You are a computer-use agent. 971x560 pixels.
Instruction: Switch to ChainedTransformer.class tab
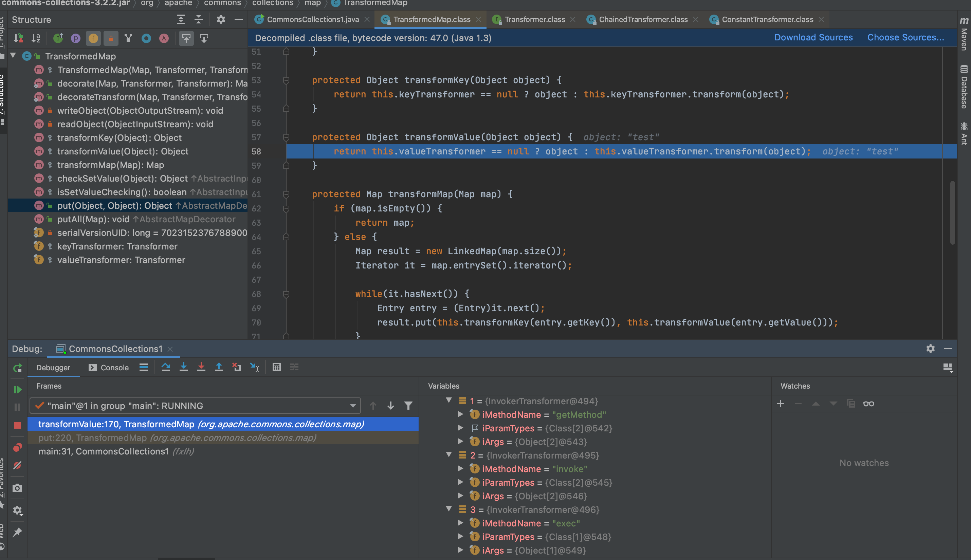[643, 19]
